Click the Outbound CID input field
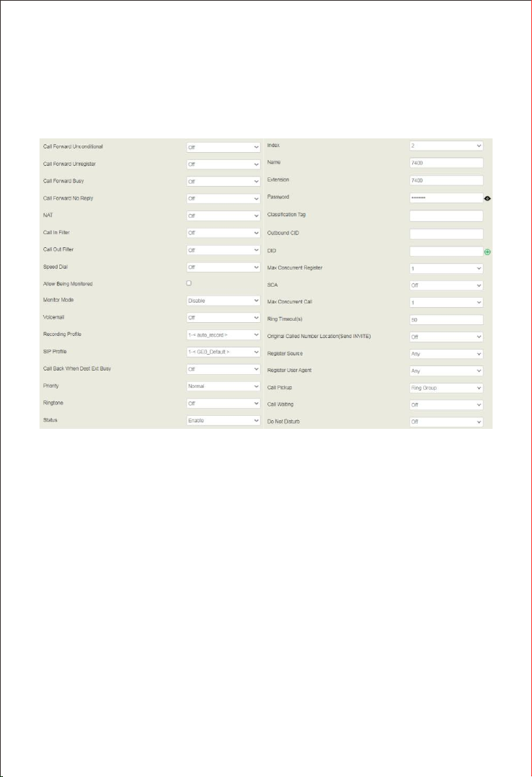The width and height of the screenshot is (532, 777). click(445, 234)
